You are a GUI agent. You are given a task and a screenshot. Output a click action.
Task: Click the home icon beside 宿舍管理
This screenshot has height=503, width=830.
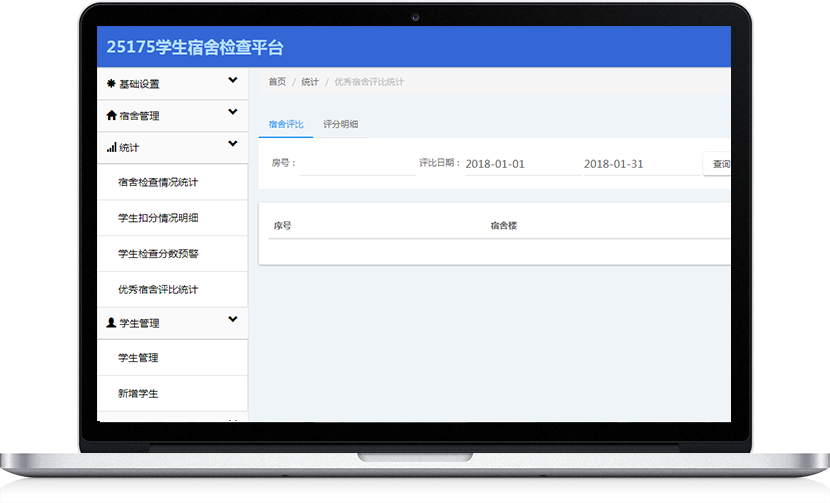[111, 116]
